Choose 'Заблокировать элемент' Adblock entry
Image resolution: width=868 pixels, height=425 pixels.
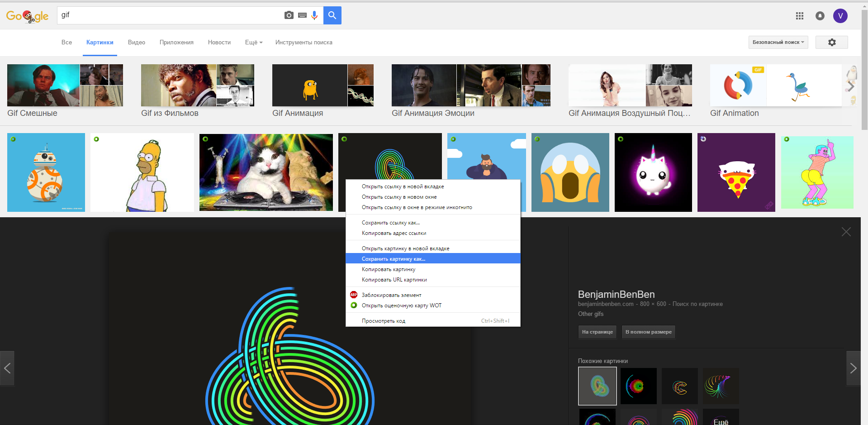[x=433, y=295]
